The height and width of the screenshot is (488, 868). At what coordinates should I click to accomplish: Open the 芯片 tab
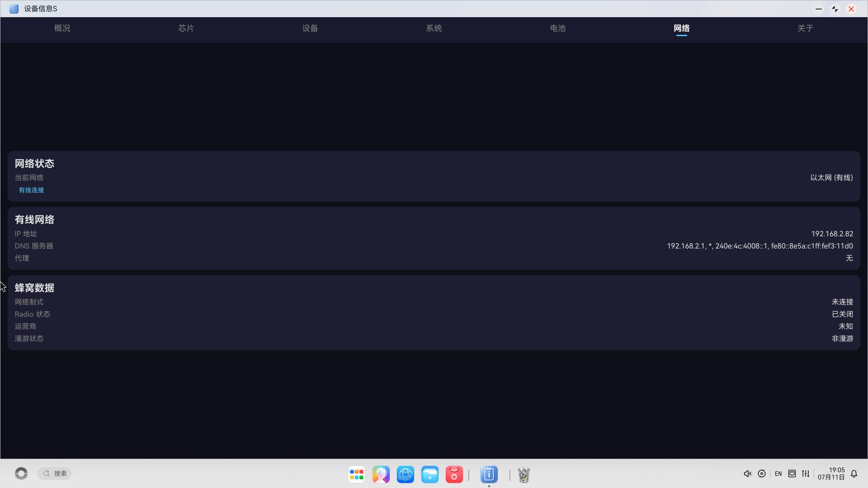(x=186, y=28)
